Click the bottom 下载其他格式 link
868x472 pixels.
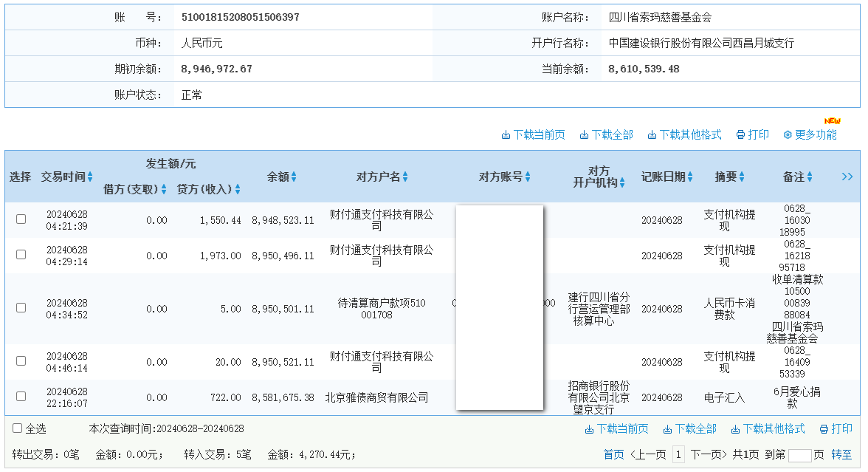pos(774,429)
